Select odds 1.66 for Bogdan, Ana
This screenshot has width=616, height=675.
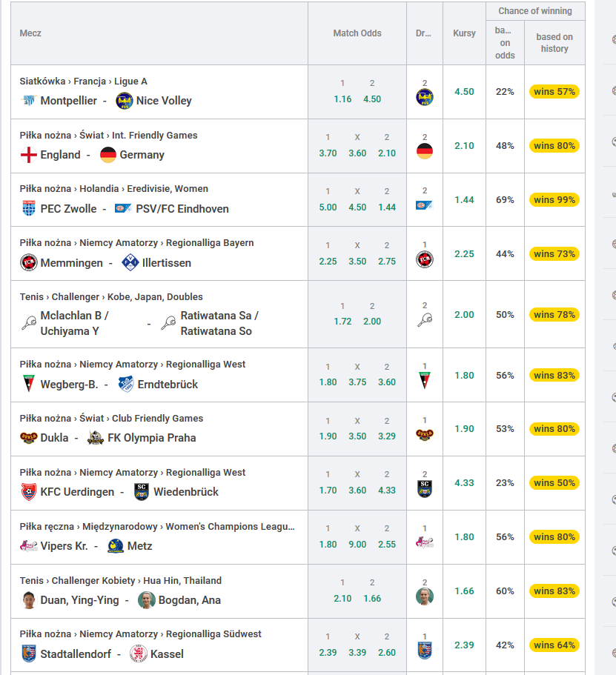click(372, 599)
